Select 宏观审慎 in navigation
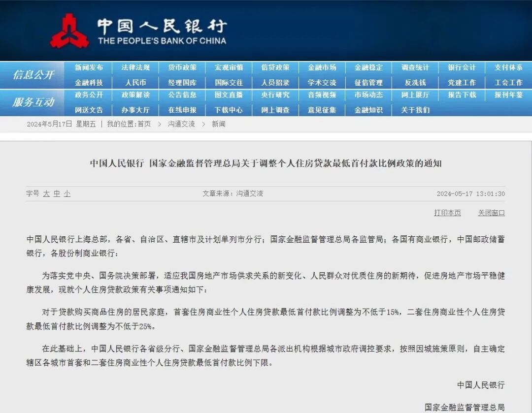The image size is (532, 413). pos(229,67)
